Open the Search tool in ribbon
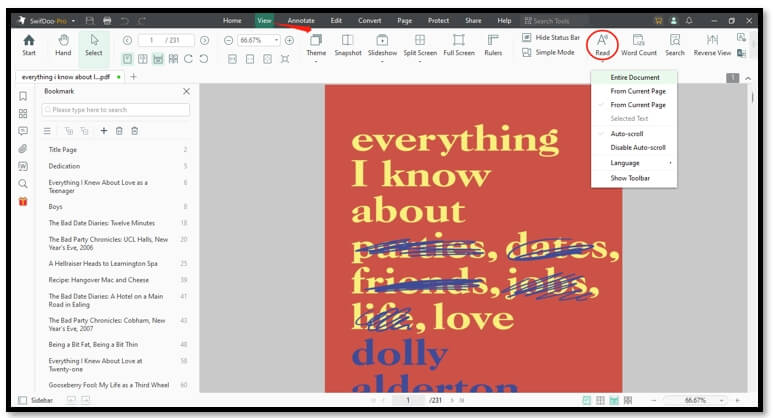773x418 pixels. 675,45
